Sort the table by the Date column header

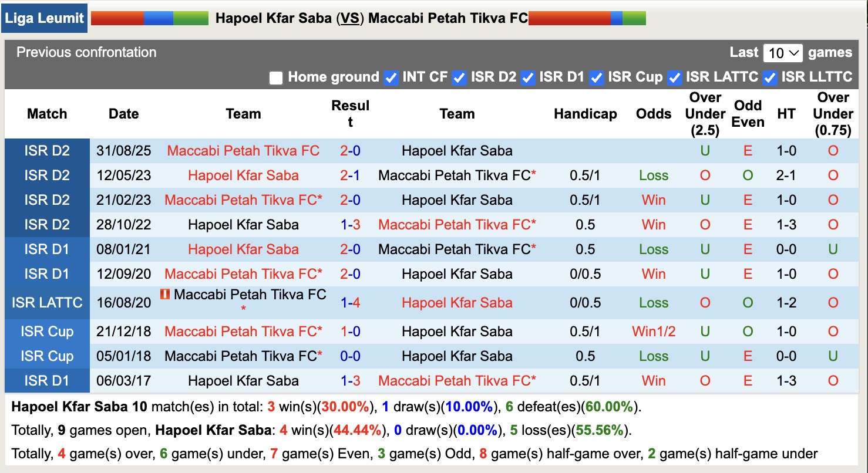click(x=123, y=113)
